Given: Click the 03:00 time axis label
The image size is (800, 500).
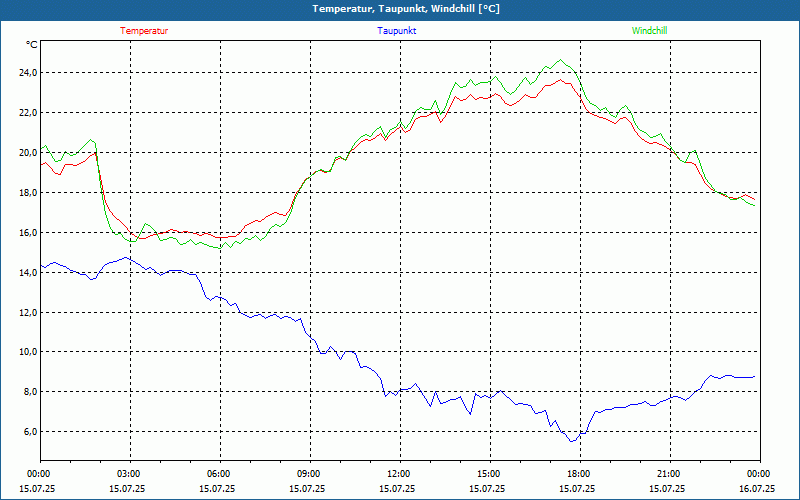Looking at the screenshot, I should pos(131,474).
